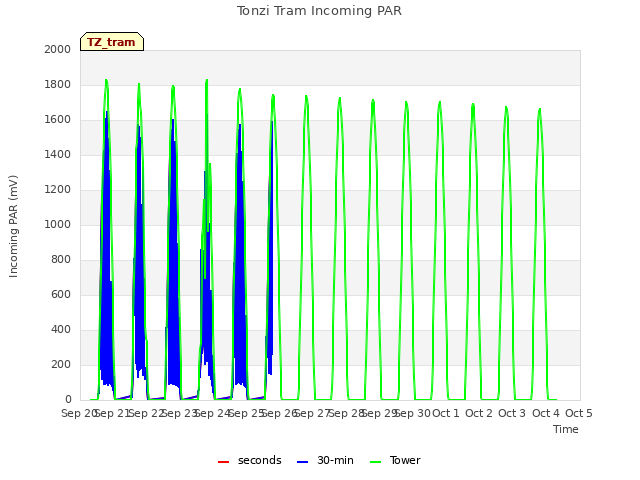Click the x-axis 'Time' label
Viewport: 640px width, 480px height.
566,429
